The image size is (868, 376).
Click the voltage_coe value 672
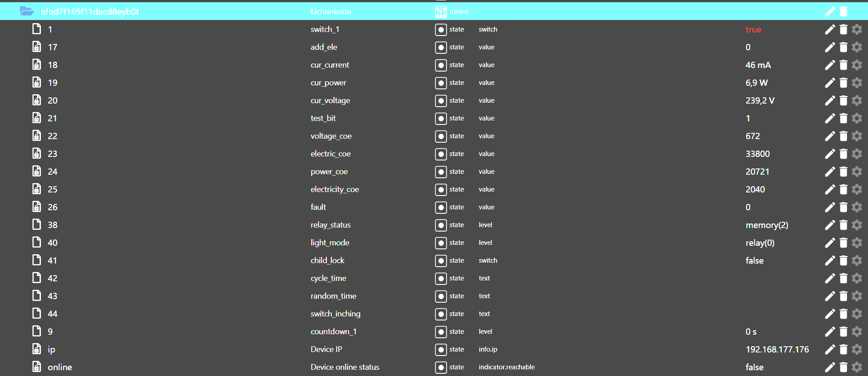753,136
